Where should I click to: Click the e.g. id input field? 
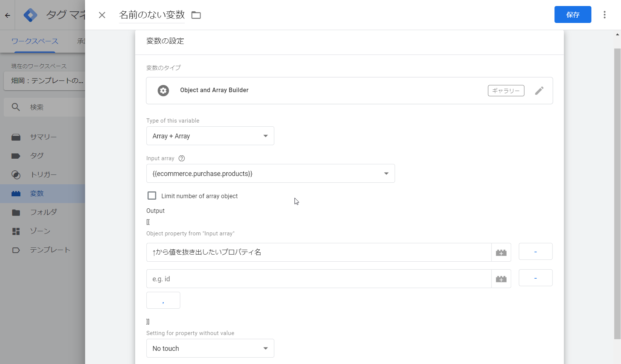pyautogui.click(x=319, y=279)
